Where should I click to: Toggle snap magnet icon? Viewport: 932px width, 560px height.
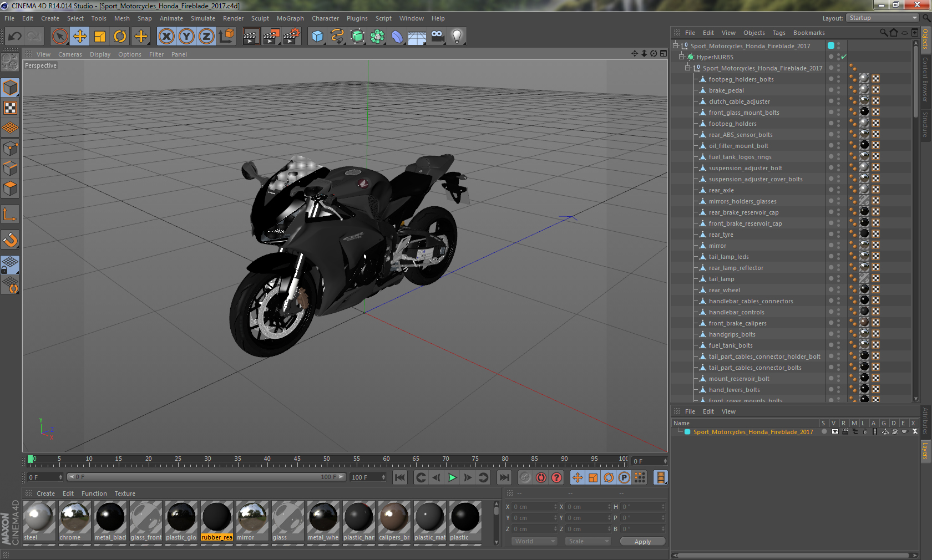pos(10,240)
